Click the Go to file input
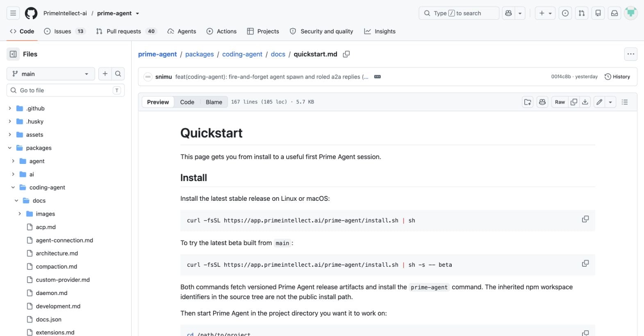This screenshot has width=644, height=336. [x=66, y=90]
